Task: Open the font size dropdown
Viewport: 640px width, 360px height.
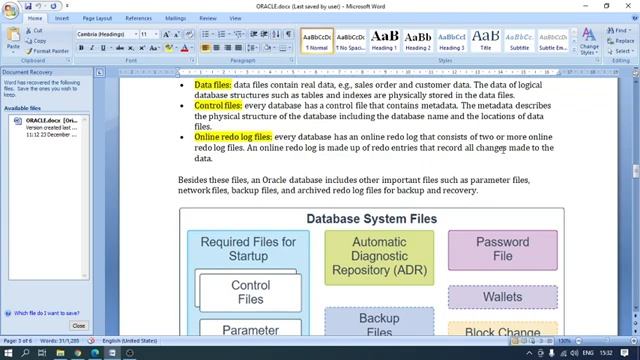Action: (x=156, y=35)
